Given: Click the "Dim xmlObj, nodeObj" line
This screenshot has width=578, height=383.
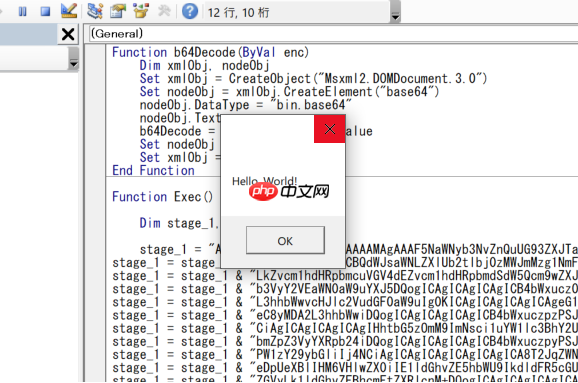Looking at the screenshot, I should coord(205,66).
